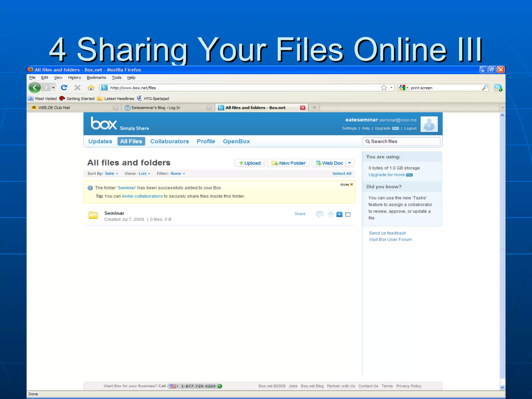The width and height of the screenshot is (532, 399).
Task: Click the user profile avatar picture
Action: (x=429, y=124)
